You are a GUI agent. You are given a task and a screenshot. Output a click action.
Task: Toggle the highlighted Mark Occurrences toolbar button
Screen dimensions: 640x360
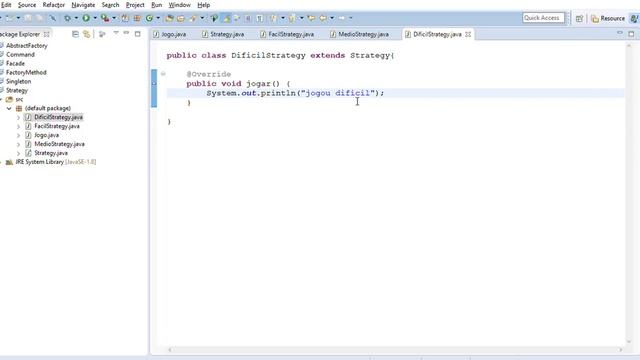227,18
